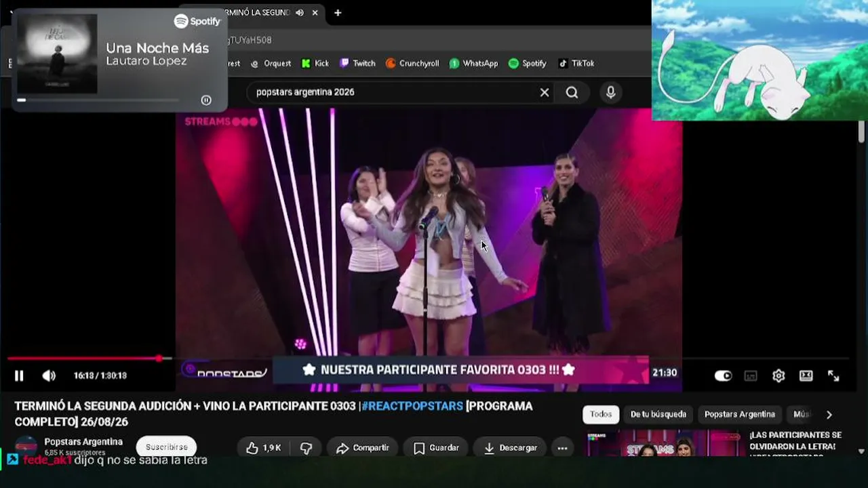Select the Popstars Argentina filter chip

click(740, 414)
